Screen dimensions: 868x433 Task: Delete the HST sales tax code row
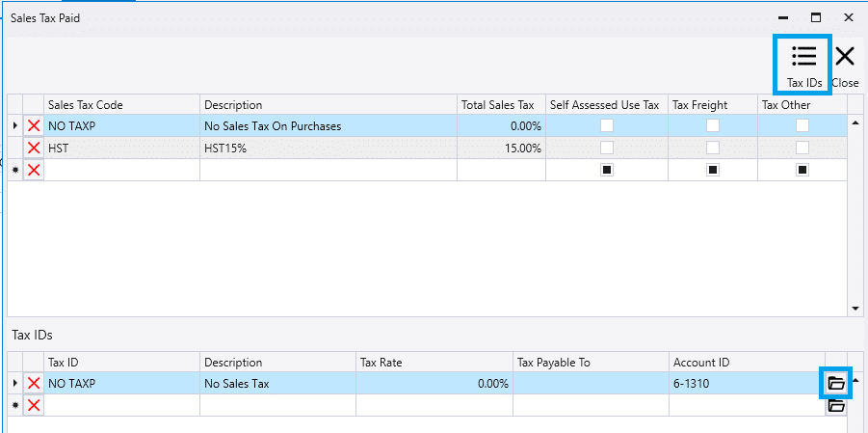coord(34,148)
